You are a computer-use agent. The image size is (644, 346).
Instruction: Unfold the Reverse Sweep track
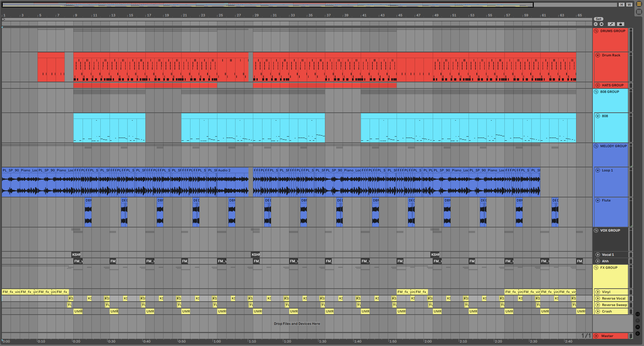(x=598, y=305)
